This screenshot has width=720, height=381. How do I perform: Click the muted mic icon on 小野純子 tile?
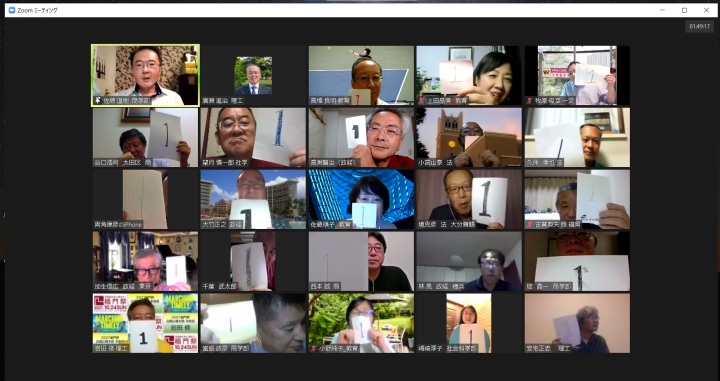pos(314,348)
